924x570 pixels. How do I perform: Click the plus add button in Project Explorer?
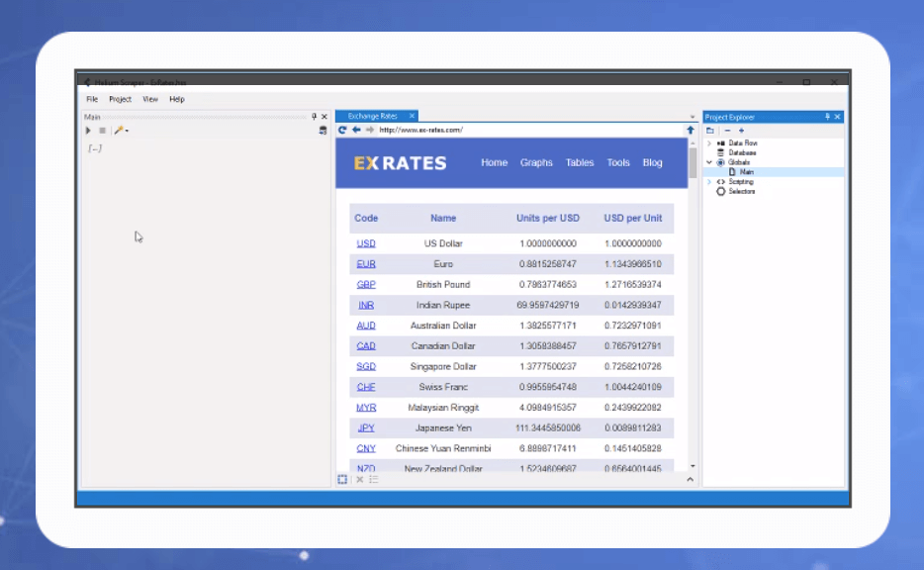tap(741, 131)
